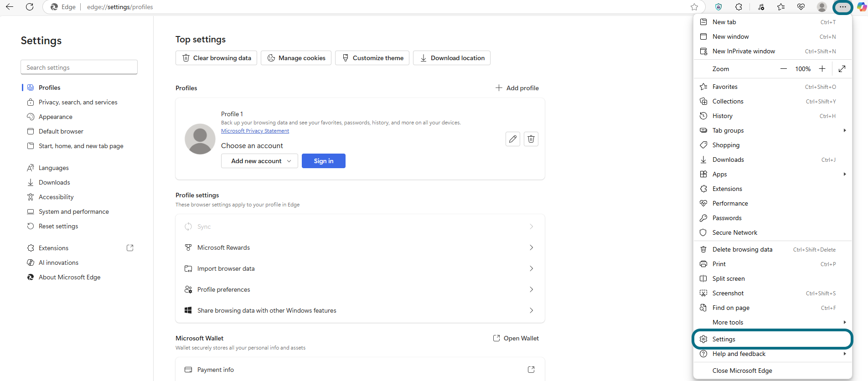
Task: Expand More tools submenu
Action: (x=772, y=322)
